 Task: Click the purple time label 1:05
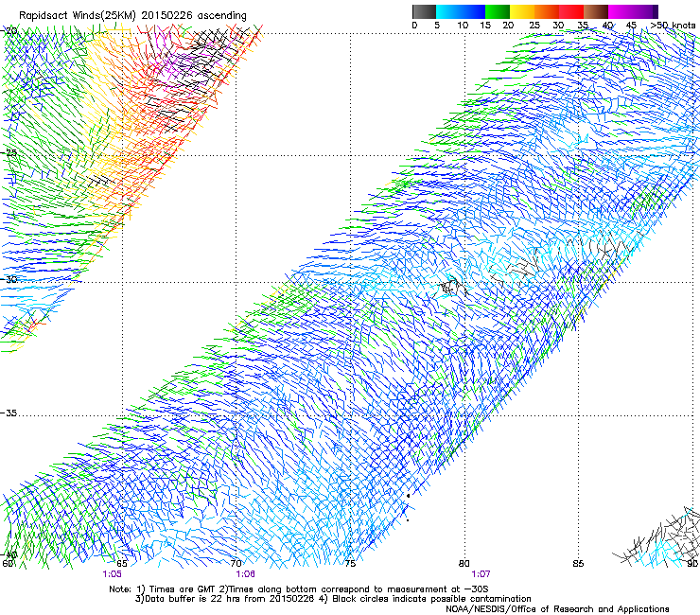(x=112, y=574)
